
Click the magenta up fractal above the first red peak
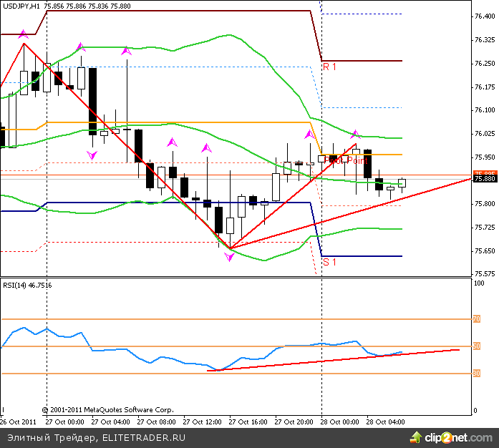click(x=23, y=34)
